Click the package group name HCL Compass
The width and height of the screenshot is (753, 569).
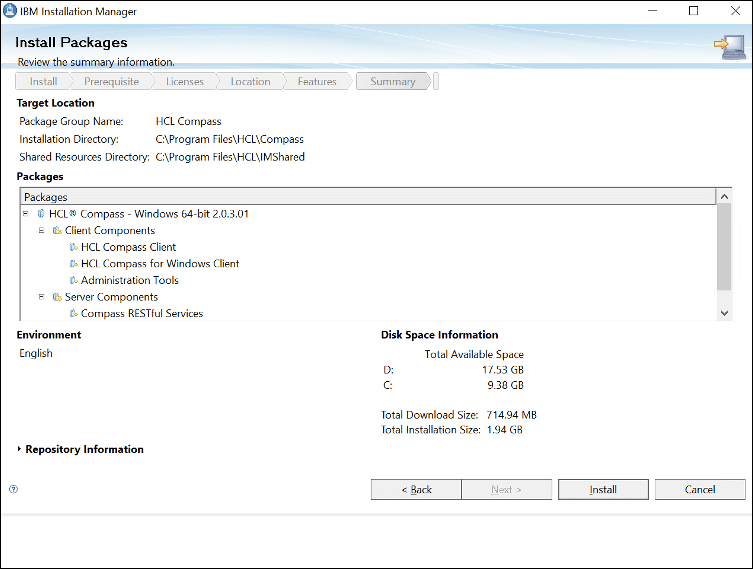point(188,121)
